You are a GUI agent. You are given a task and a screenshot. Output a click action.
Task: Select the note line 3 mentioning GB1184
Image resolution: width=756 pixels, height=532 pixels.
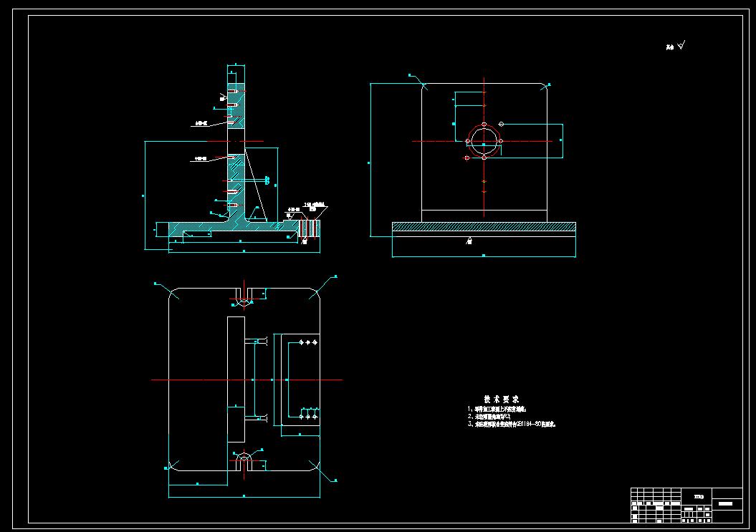[x=512, y=424]
